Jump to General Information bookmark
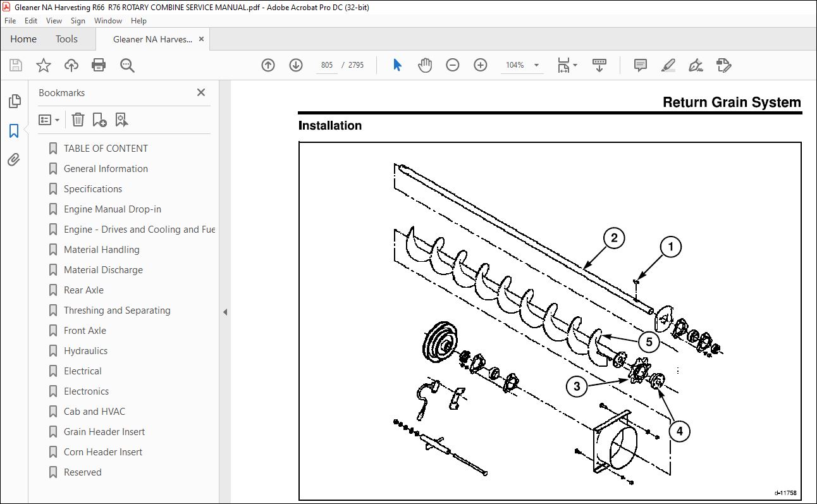Viewport: 817px width, 504px height. tap(106, 169)
